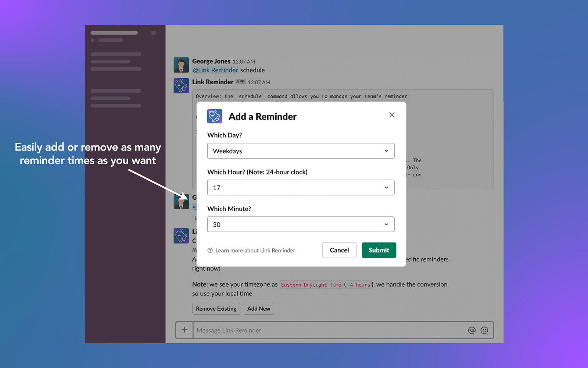
Task: Click the plus icon next to message field
Action: pyautogui.click(x=184, y=330)
